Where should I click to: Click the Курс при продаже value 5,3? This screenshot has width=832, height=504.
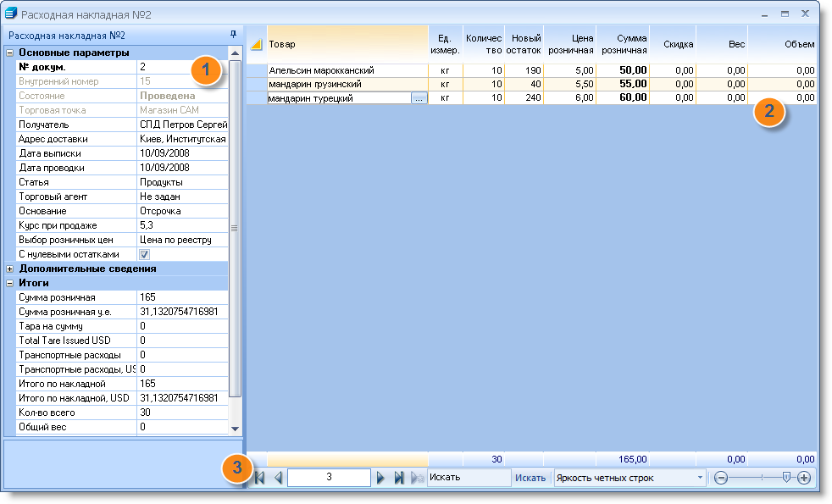pyautogui.click(x=182, y=225)
